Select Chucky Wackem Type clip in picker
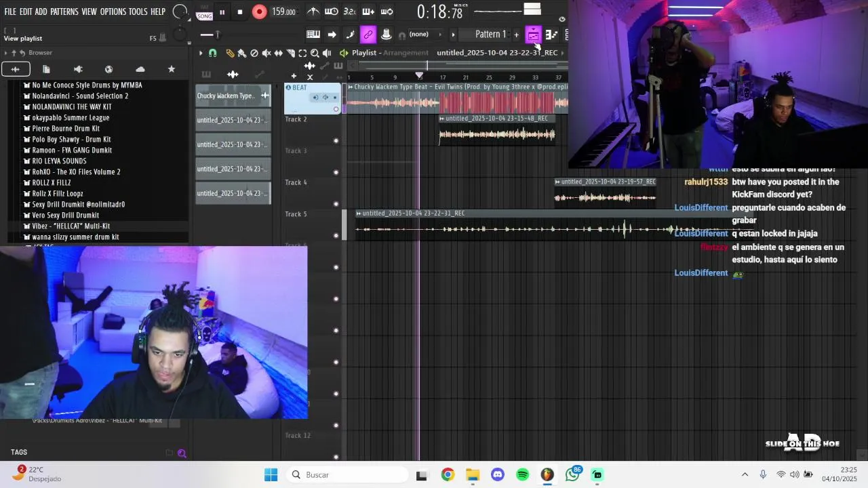Screen dimensions: 868x488 233,96
